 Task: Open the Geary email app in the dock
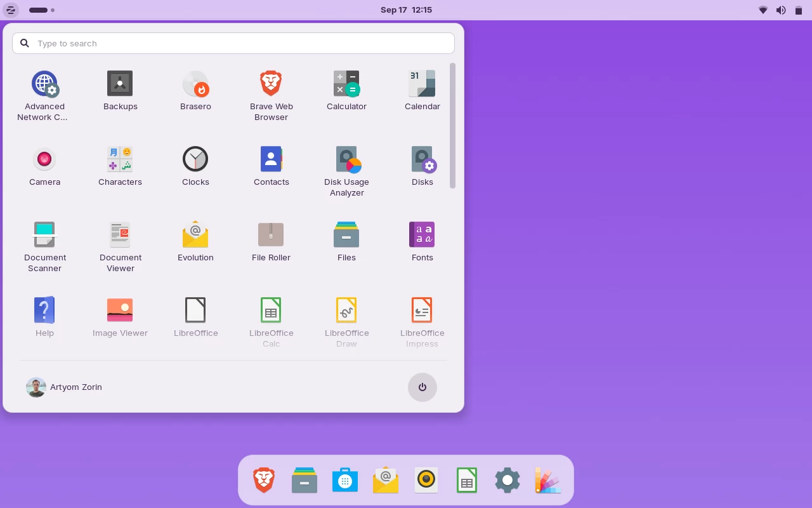pyautogui.click(x=385, y=480)
